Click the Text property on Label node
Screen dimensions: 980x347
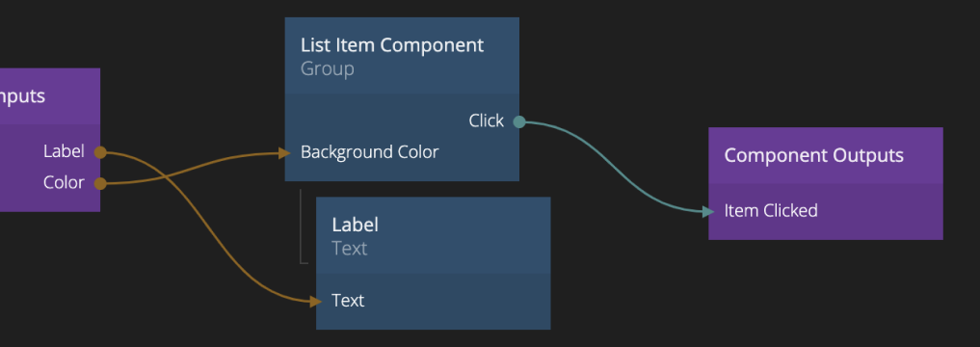[348, 300]
